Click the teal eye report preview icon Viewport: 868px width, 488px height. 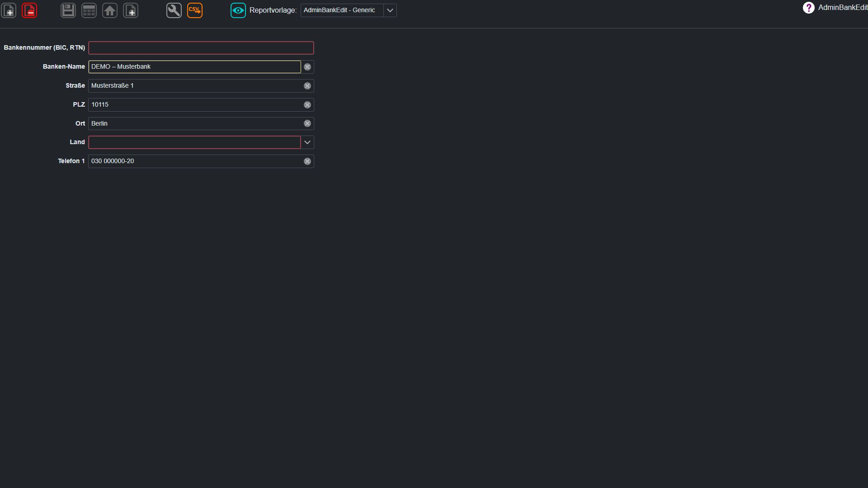238,10
